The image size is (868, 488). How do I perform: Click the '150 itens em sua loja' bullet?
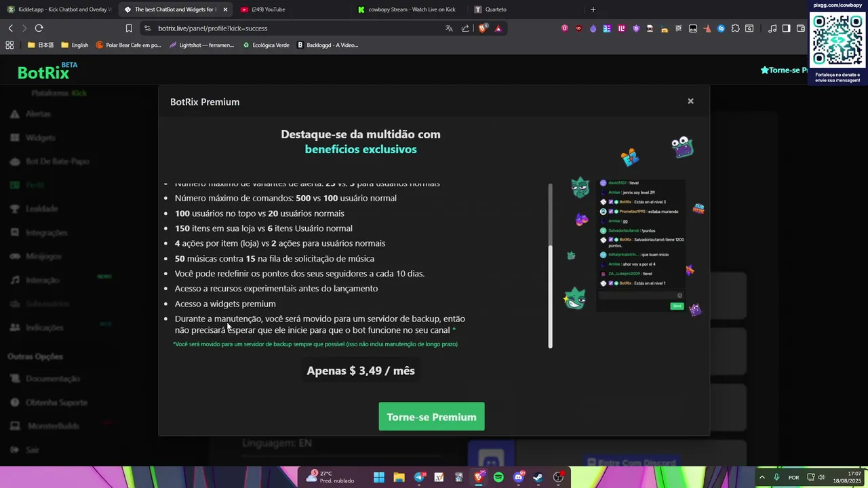263,228
